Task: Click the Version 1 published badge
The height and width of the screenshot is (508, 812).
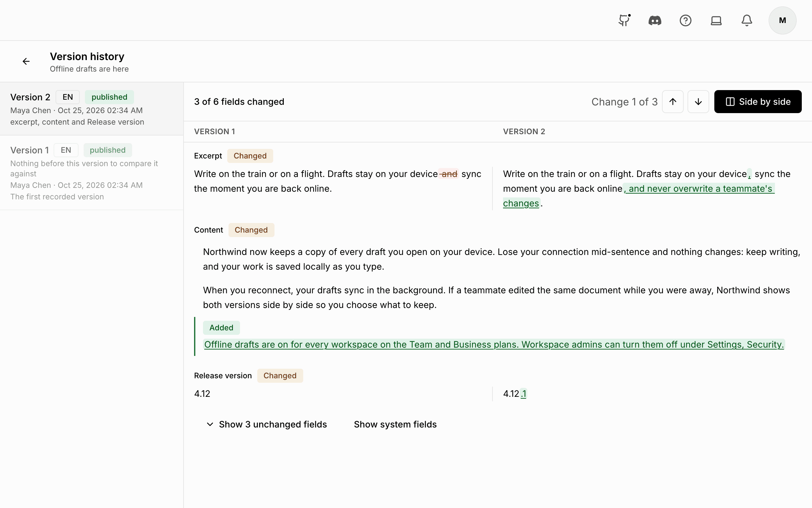Action: pos(108,150)
